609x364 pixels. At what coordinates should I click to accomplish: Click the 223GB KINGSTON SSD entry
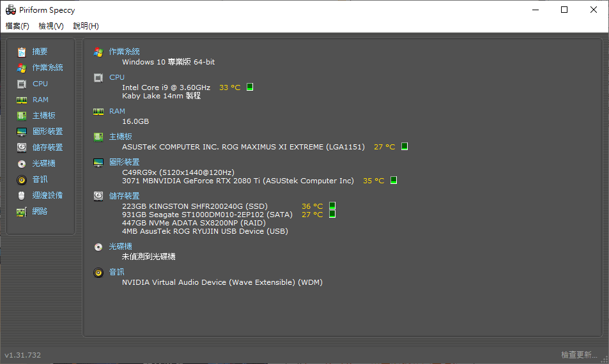click(x=195, y=206)
